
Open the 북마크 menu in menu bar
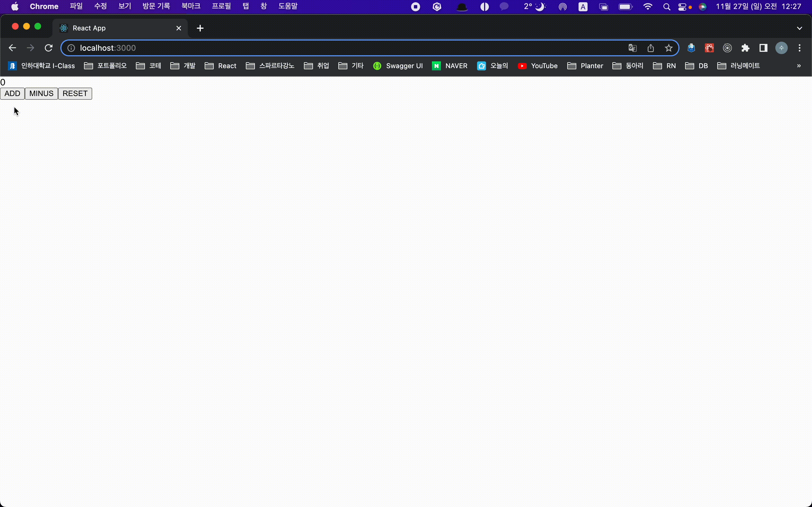[x=191, y=6]
